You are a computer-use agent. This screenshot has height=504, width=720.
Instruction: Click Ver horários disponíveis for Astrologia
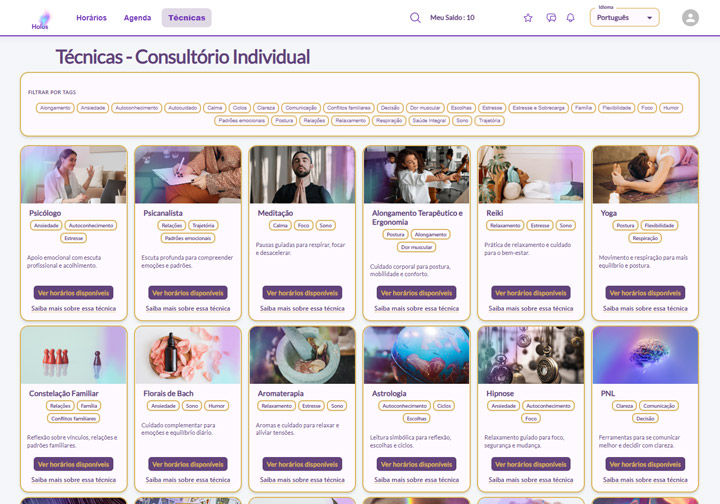(416, 464)
